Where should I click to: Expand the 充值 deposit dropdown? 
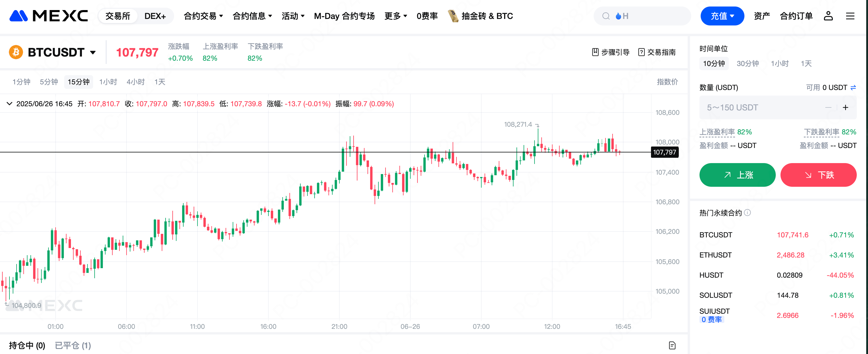(722, 16)
